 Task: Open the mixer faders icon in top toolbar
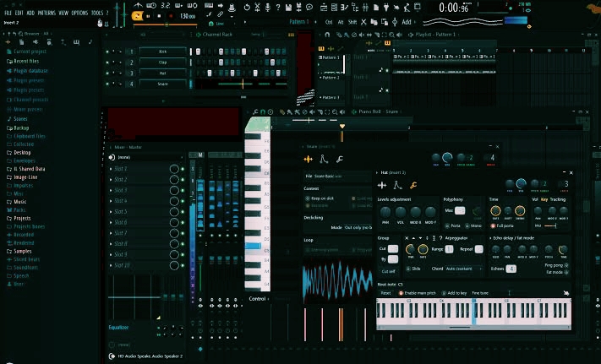(x=365, y=7)
